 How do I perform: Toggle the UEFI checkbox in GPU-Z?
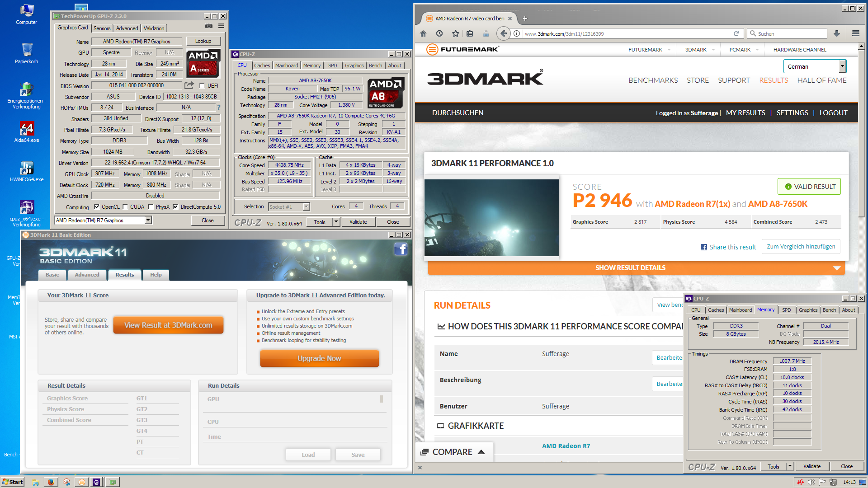point(202,85)
